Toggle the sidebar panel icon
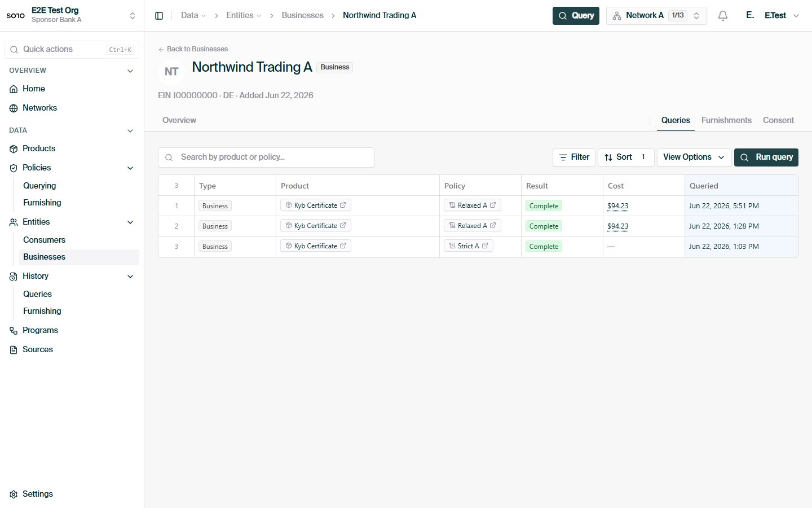 pyautogui.click(x=159, y=16)
